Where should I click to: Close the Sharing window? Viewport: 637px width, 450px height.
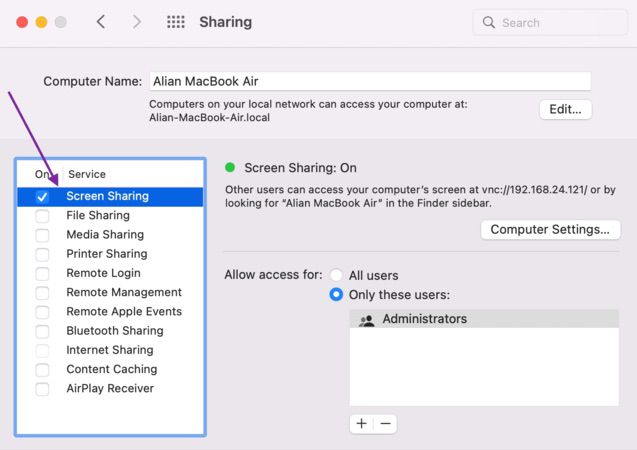22,22
